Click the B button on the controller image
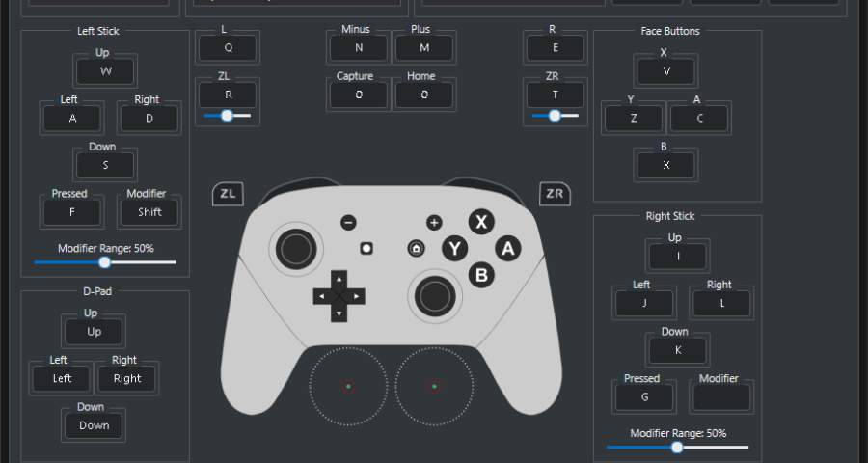Image resolution: width=868 pixels, height=463 pixels. pyautogui.click(x=481, y=274)
